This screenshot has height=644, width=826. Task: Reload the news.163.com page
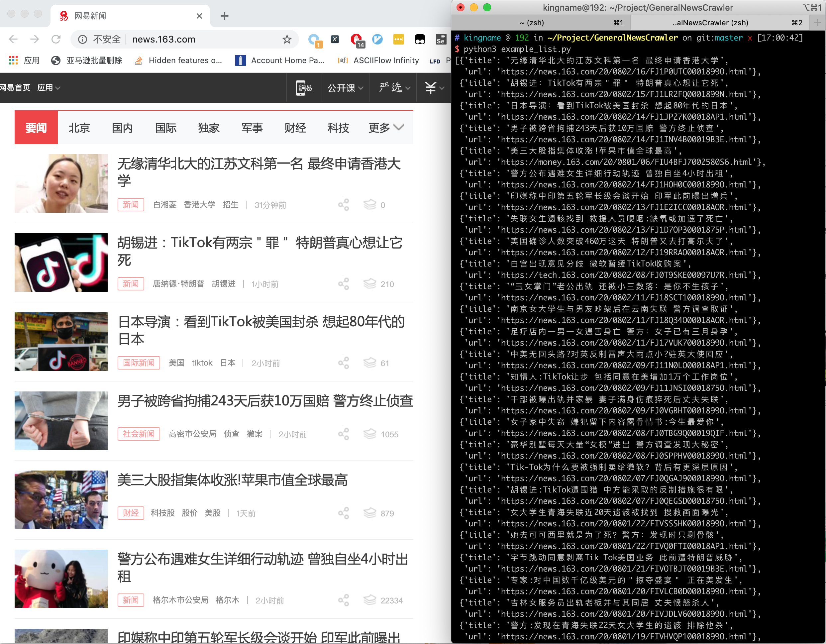point(56,39)
